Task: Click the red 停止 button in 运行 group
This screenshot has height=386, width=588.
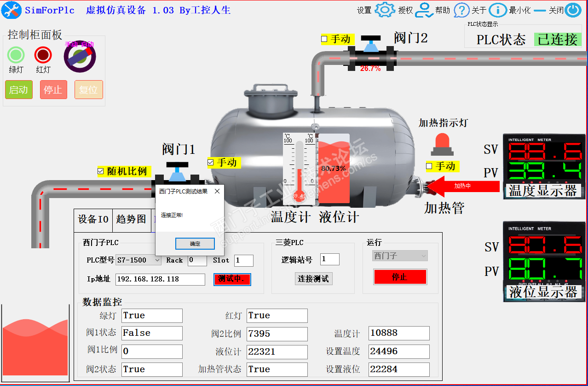Action: coord(399,277)
